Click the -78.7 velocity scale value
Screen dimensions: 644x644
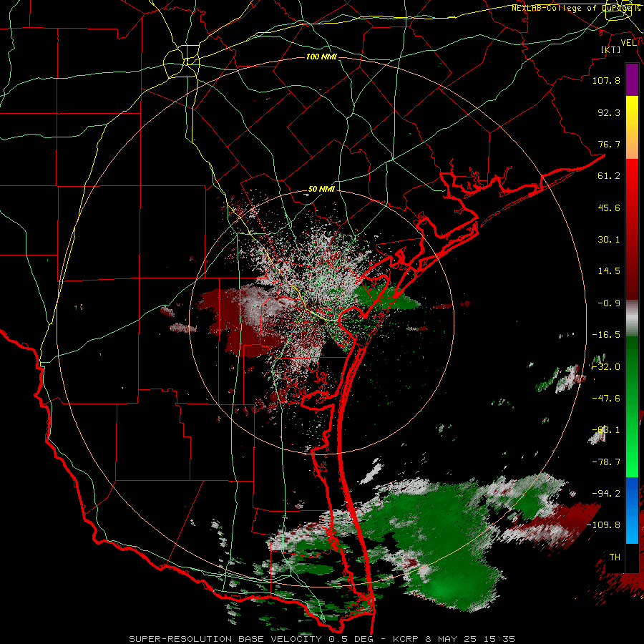(x=606, y=462)
